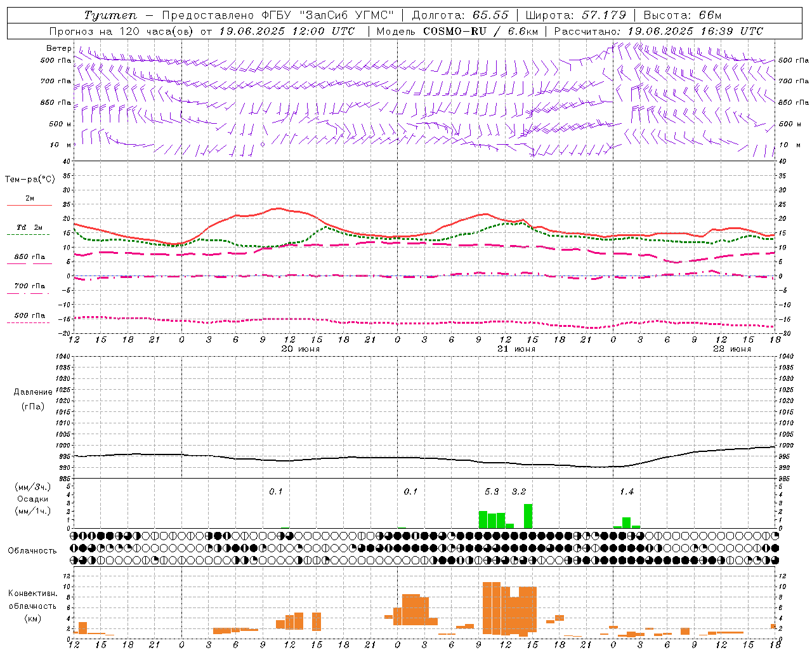Click the 20 июня date label

[x=301, y=349]
